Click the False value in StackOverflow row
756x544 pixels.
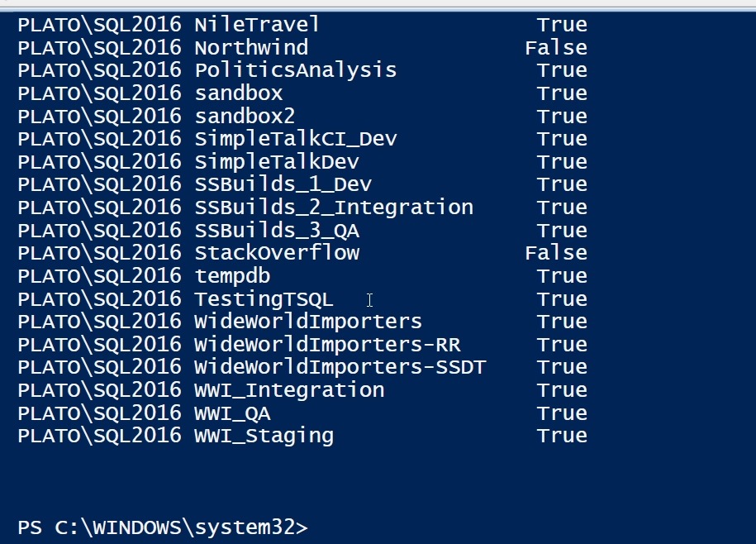(555, 253)
